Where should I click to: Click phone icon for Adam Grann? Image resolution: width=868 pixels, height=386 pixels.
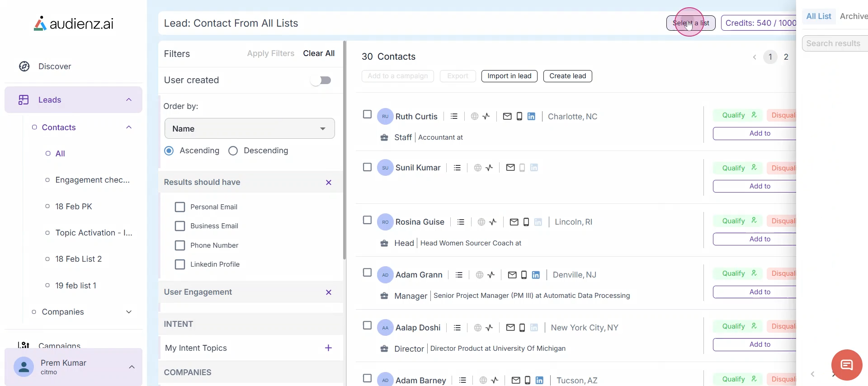point(524,275)
